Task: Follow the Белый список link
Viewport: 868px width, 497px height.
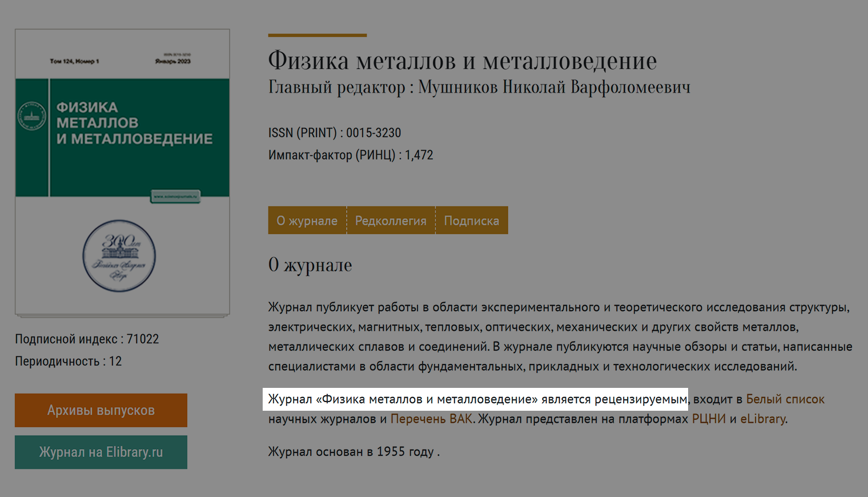Action: tap(786, 399)
